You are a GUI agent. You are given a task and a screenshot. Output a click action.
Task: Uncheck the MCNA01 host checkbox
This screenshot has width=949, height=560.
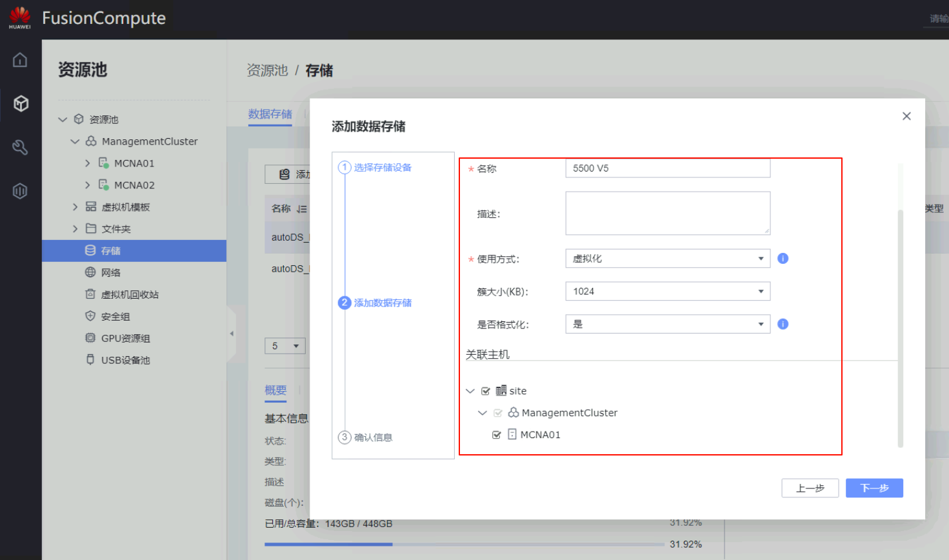pos(497,435)
